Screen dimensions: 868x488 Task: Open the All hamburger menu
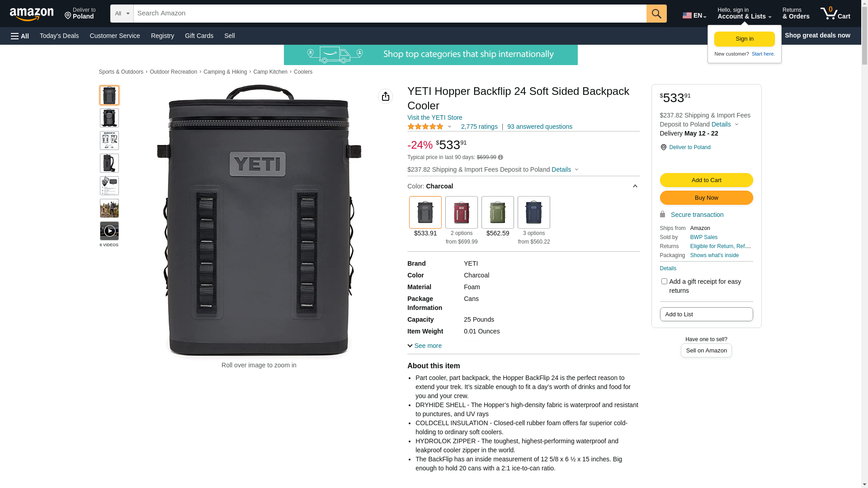click(20, 36)
